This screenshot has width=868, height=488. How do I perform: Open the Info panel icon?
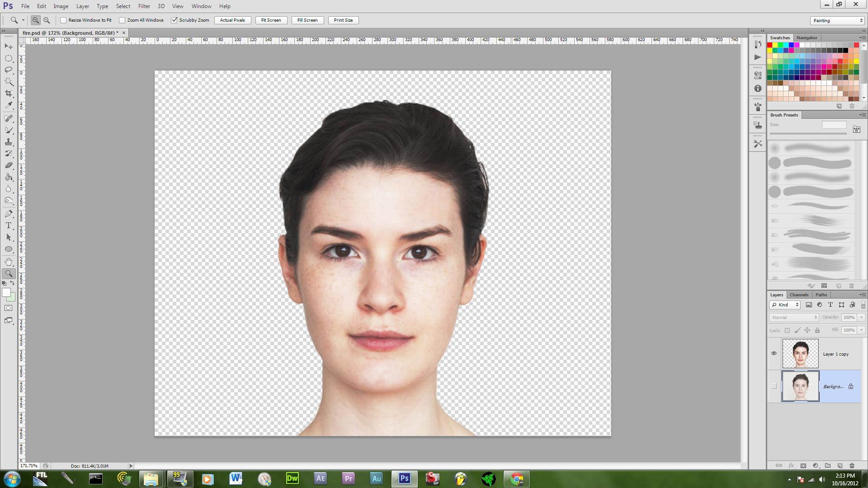[x=758, y=89]
